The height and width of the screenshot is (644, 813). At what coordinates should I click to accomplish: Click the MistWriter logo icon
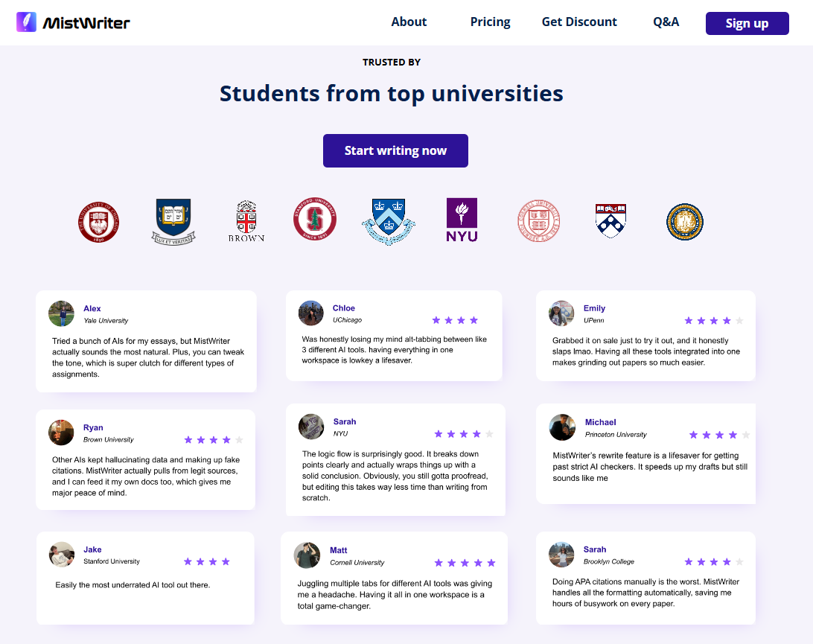pos(26,22)
